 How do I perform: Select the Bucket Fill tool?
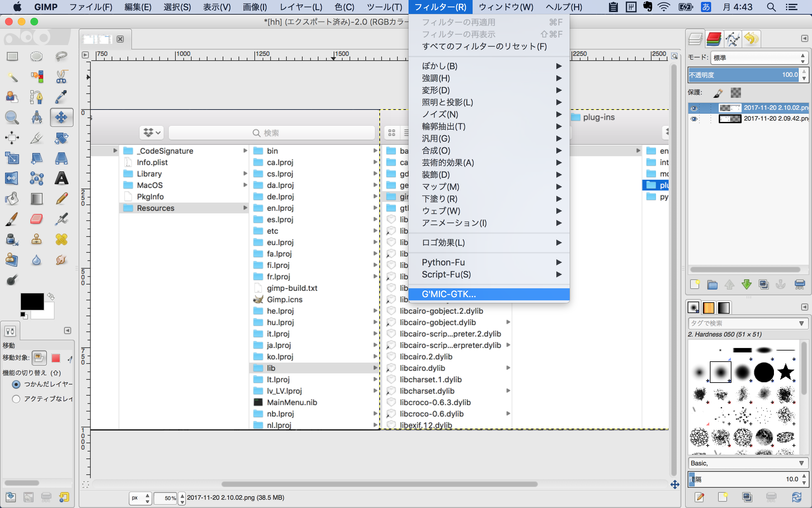tap(12, 198)
